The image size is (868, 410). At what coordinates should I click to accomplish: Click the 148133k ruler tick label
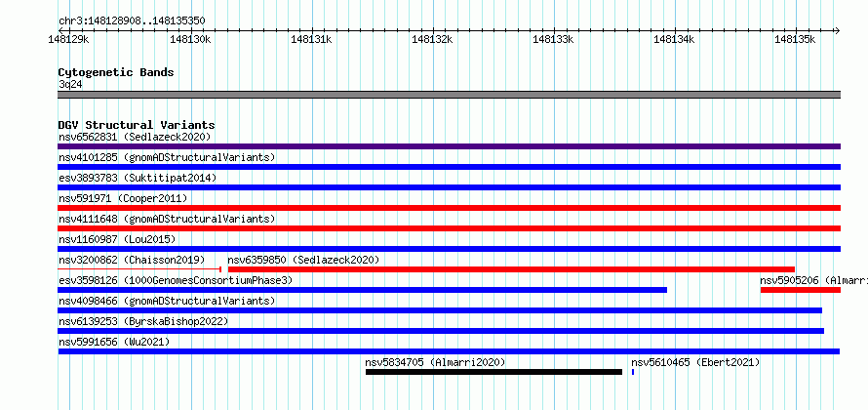tap(554, 39)
